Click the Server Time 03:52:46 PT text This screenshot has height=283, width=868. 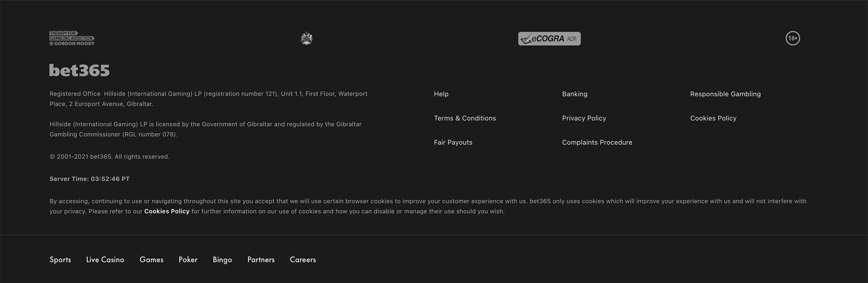click(89, 179)
